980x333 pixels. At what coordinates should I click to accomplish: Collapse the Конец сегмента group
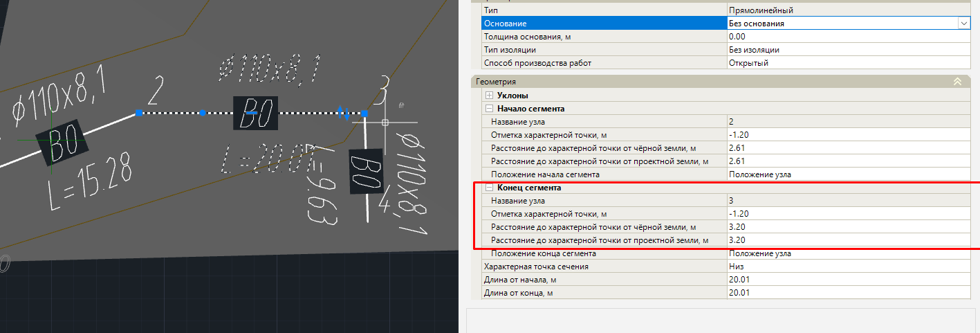point(490,188)
